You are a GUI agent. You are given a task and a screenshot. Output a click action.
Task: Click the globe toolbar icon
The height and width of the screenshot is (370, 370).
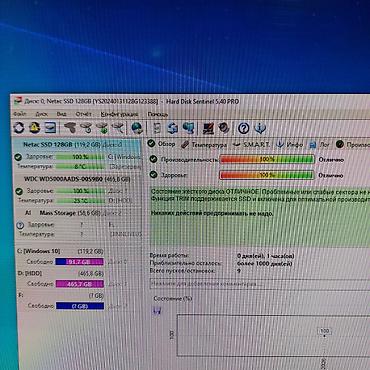tap(137, 128)
